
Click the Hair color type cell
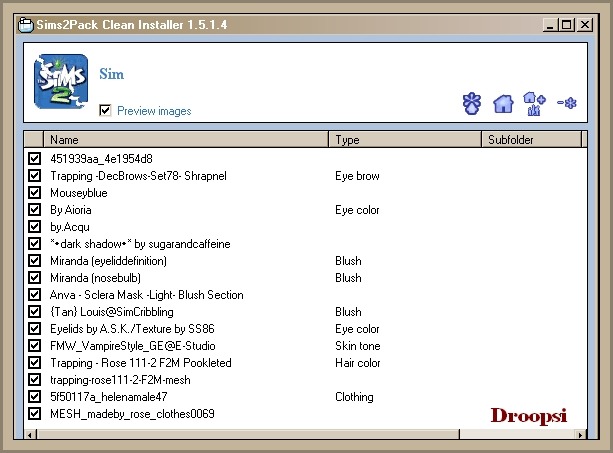(358, 363)
